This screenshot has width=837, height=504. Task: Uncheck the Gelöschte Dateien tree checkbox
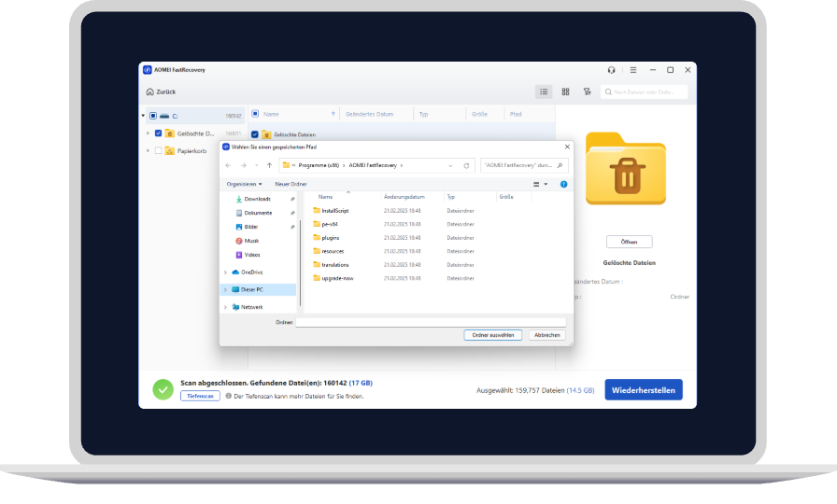click(x=158, y=133)
